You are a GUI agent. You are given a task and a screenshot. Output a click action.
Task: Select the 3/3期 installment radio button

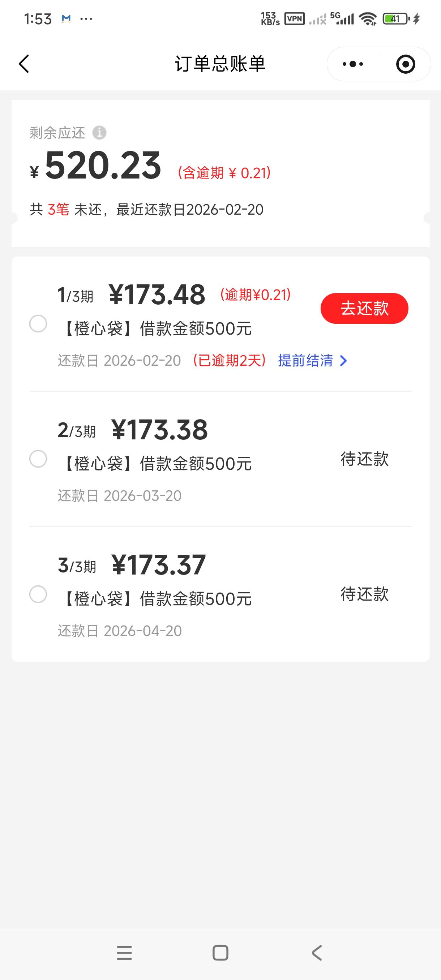[x=38, y=594]
